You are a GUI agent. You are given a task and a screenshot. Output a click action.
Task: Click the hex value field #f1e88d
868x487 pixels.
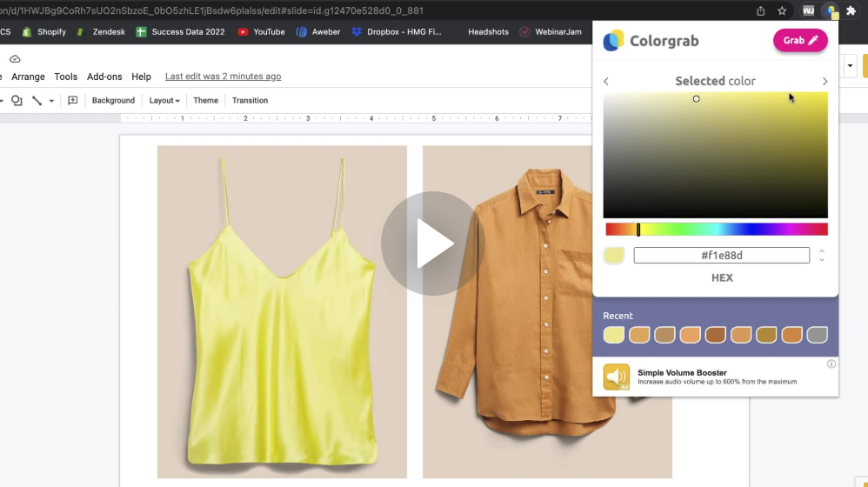coord(721,255)
